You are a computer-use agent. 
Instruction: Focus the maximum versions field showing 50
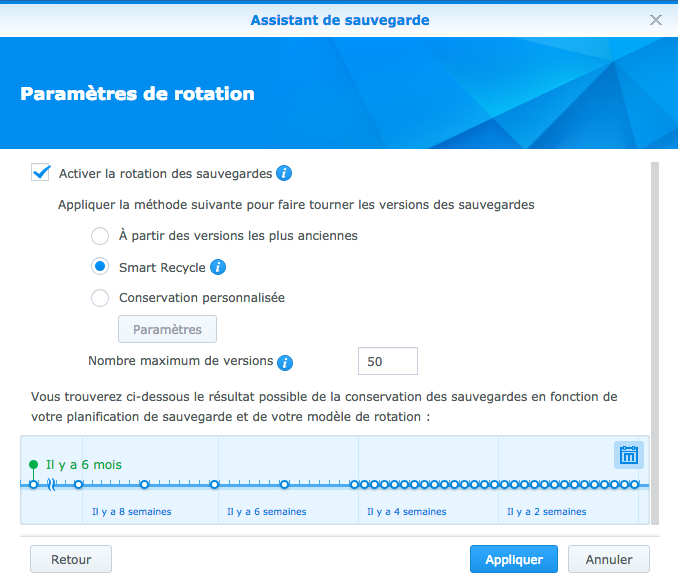click(388, 361)
